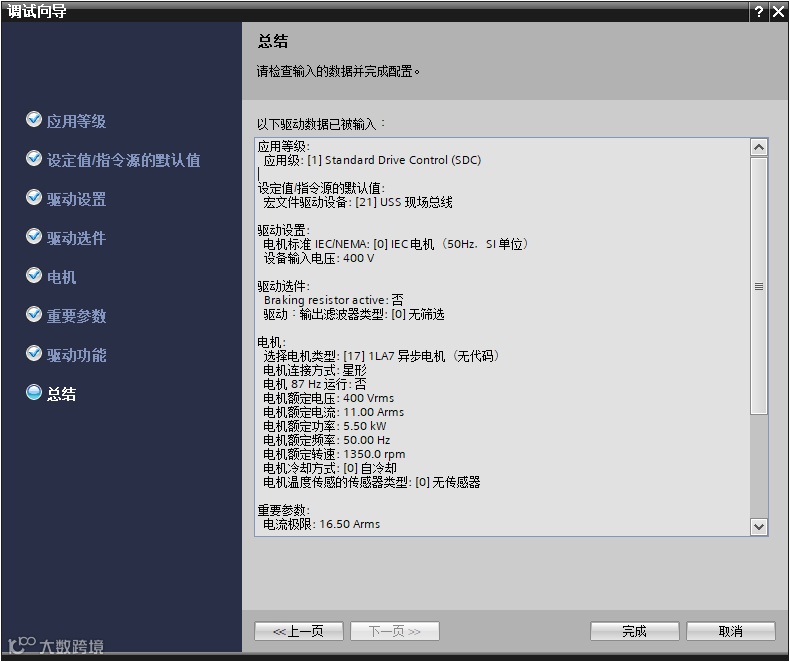This screenshot has height=662, width=790.
Task: Click the line 电流极限: 16.50 Arms
Action: [x=321, y=524]
